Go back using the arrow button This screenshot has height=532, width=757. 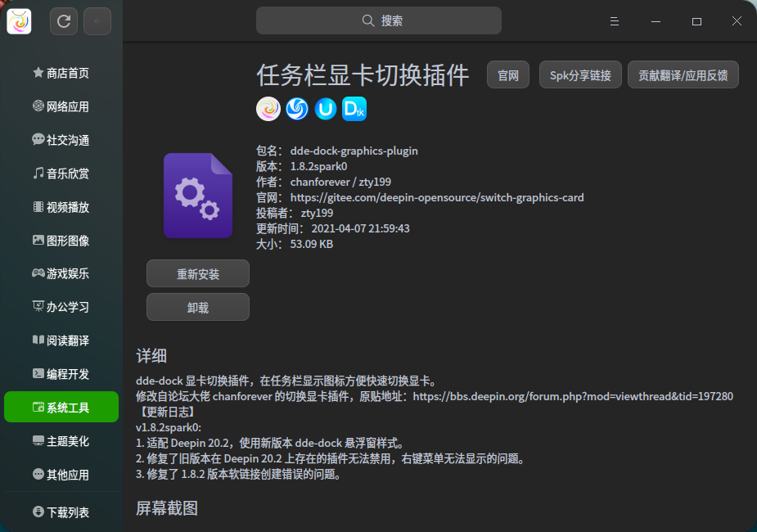(97, 21)
